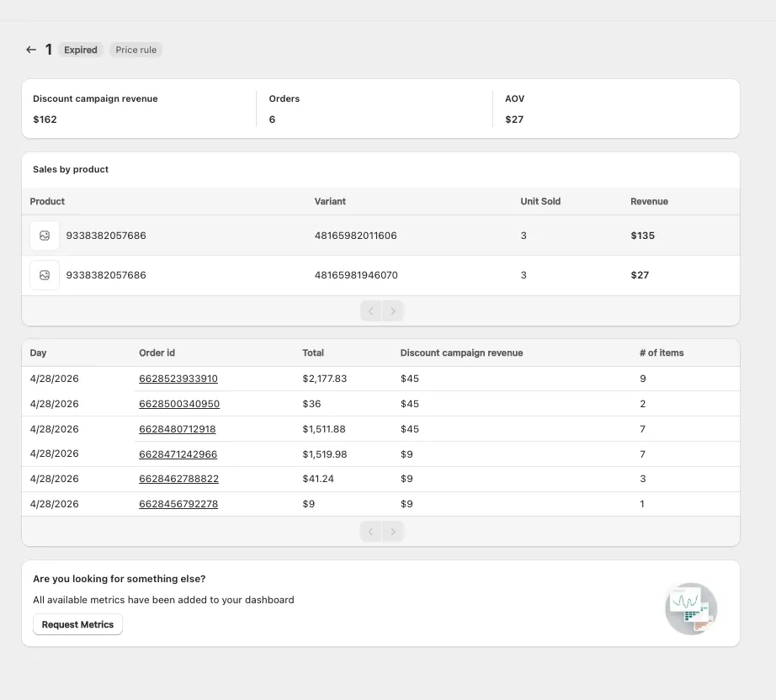This screenshot has height=700, width=776.
Task: Click previous page arrow in Sales by product
Action: (371, 311)
